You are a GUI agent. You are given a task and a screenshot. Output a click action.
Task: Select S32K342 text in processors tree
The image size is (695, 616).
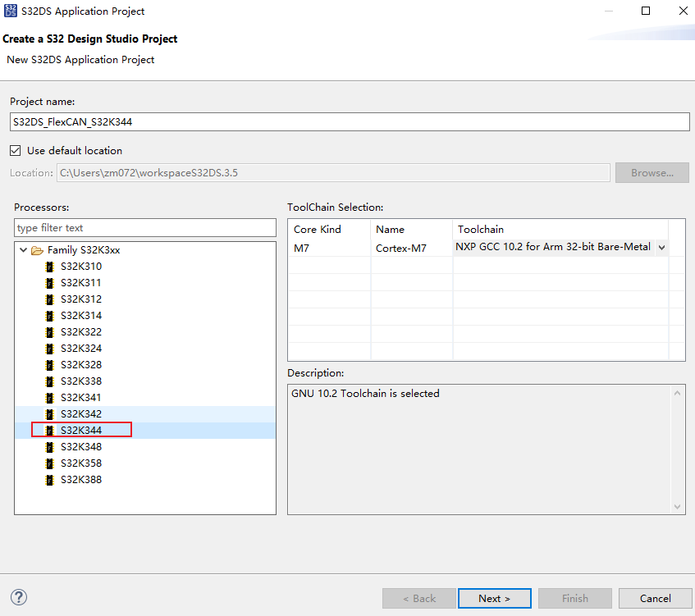click(81, 414)
